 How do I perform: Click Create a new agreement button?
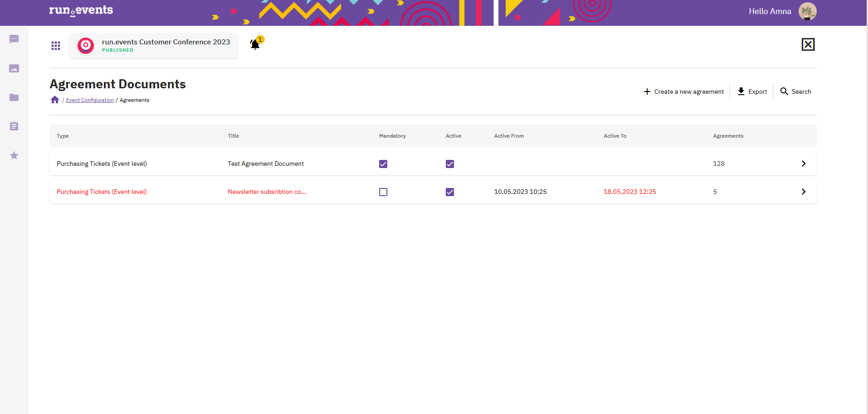684,91
